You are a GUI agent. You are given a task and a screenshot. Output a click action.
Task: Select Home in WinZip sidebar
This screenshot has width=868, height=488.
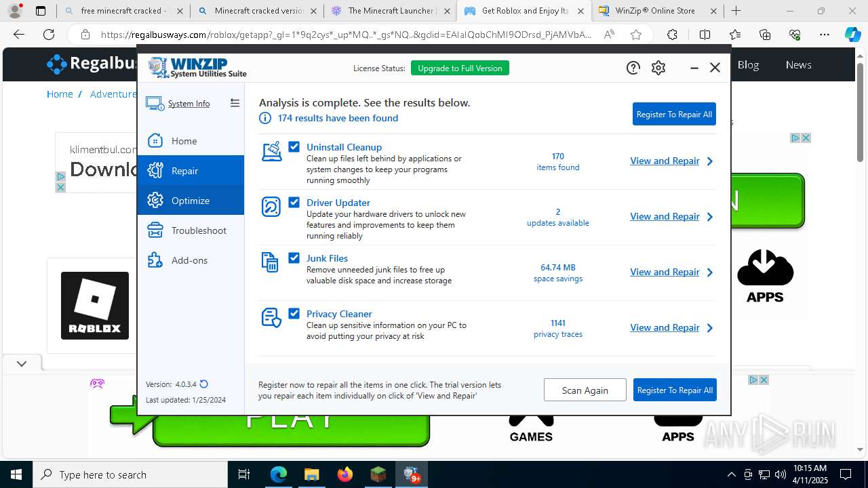click(191, 141)
